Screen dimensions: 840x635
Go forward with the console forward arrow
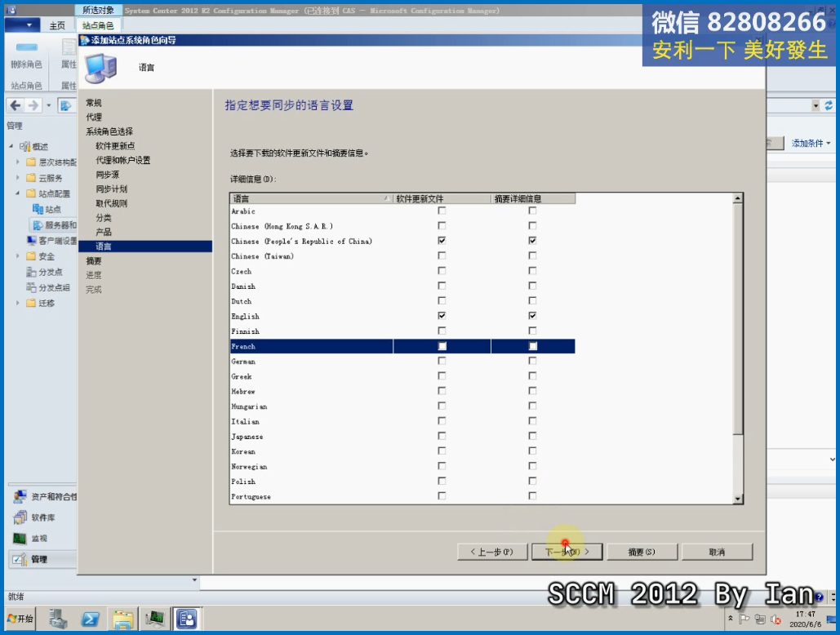coord(33,105)
